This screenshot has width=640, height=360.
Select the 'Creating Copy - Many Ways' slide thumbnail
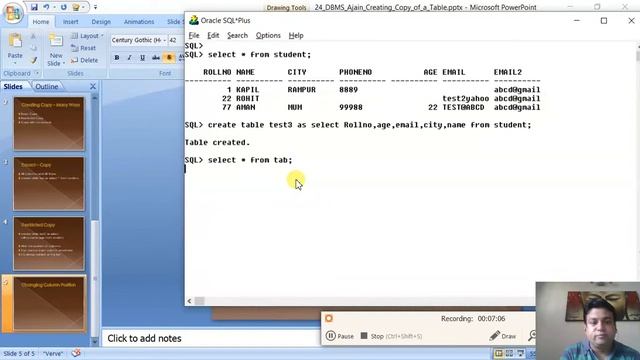(x=49, y=124)
